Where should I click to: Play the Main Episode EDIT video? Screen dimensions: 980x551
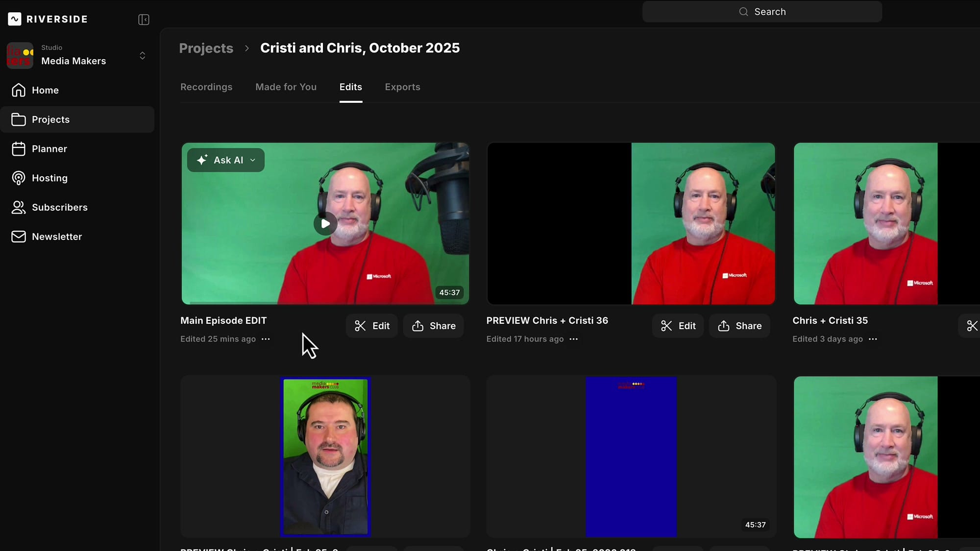(325, 224)
